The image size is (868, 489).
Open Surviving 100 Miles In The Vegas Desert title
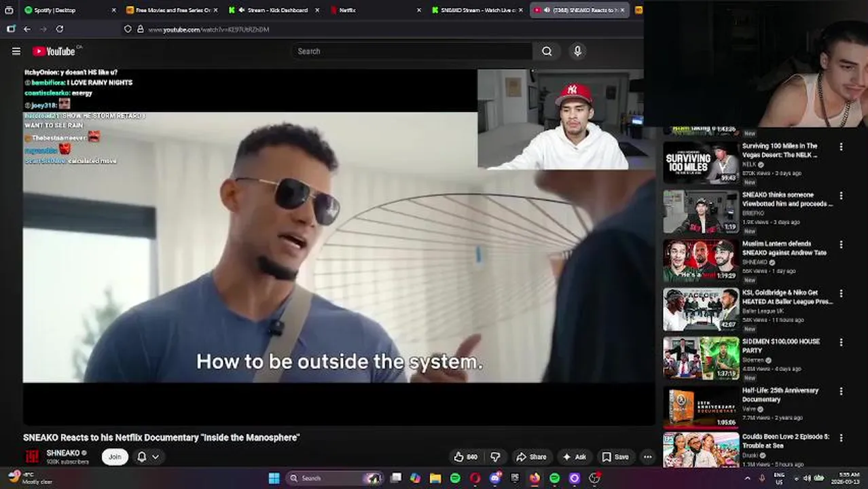point(780,150)
